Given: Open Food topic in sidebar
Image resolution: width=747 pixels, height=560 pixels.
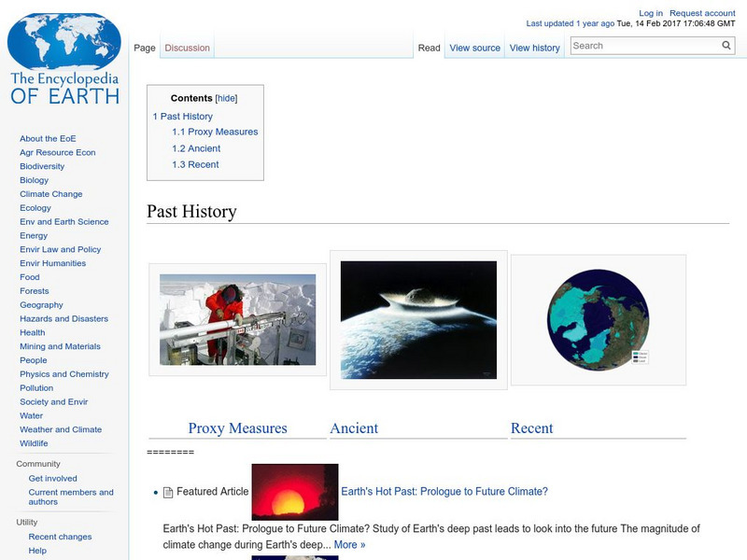Looking at the screenshot, I should [30, 276].
